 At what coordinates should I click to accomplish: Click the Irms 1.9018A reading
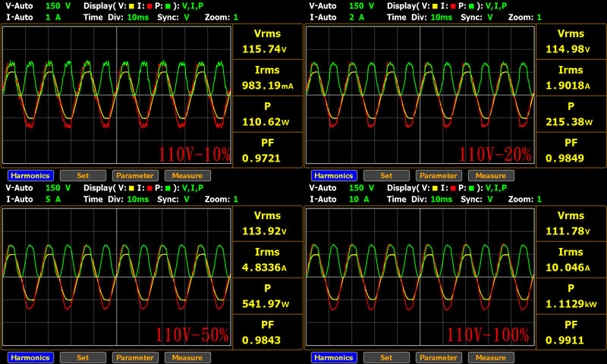point(571,78)
